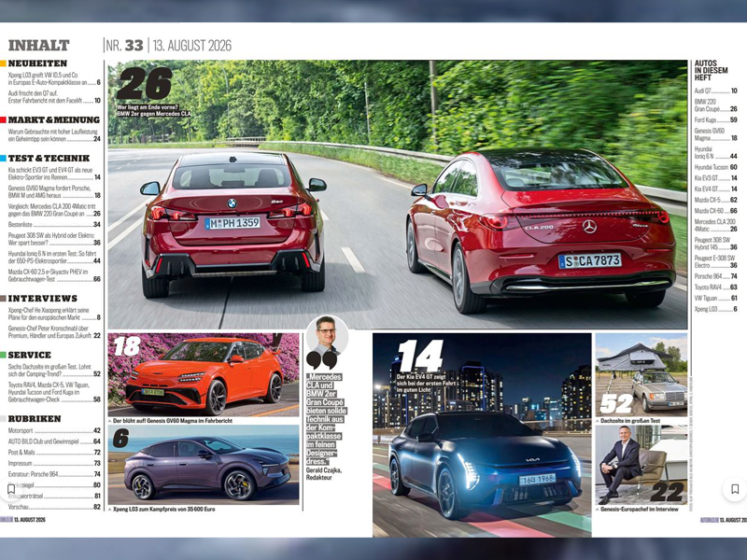Select 'Mazda CX-5' in the car index
The height and width of the screenshot is (560, 747).
tap(715, 200)
